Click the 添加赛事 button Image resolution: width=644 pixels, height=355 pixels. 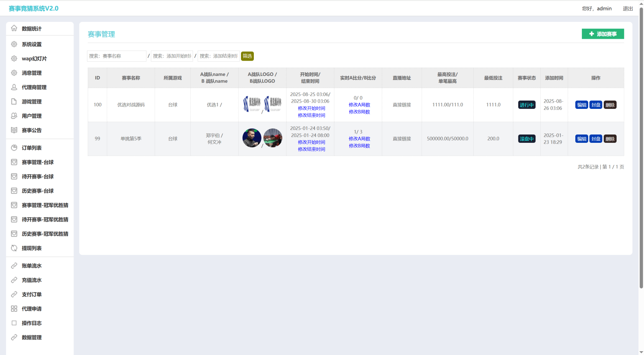(x=603, y=34)
